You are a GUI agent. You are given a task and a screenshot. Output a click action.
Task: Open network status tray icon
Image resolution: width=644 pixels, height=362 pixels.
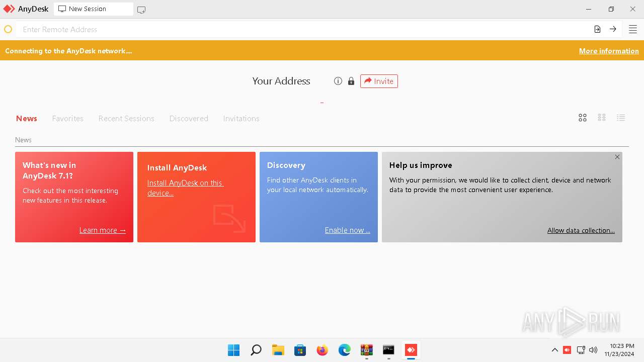click(581, 350)
